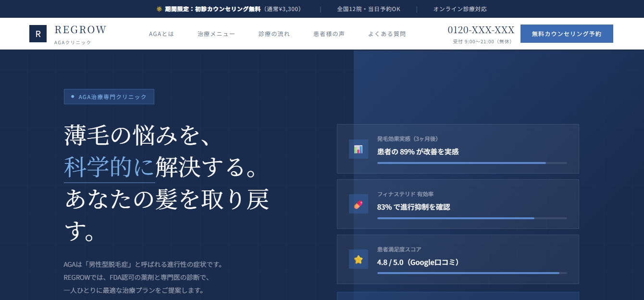The image size is (644, 300).
Task: Open the 治療メニュー navigation item
Action: [x=216, y=34]
